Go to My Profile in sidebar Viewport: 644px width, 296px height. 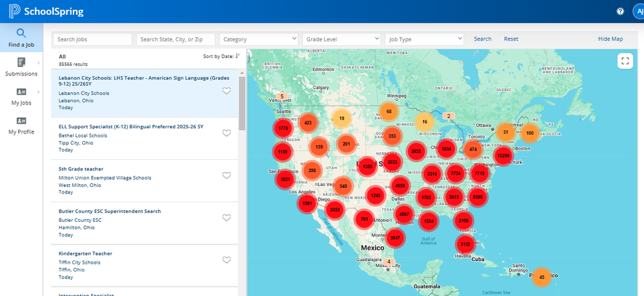point(21,126)
